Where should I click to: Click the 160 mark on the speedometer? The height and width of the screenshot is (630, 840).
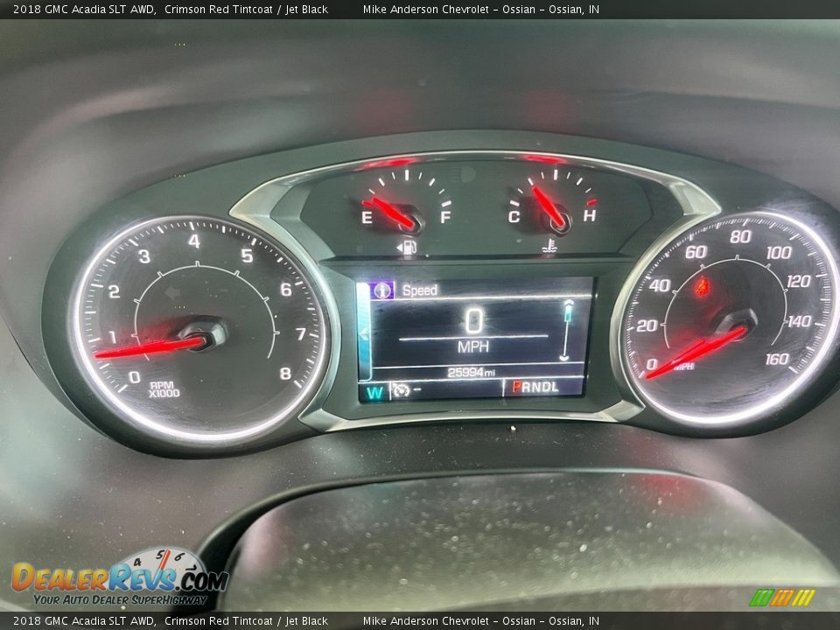tap(777, 359)
